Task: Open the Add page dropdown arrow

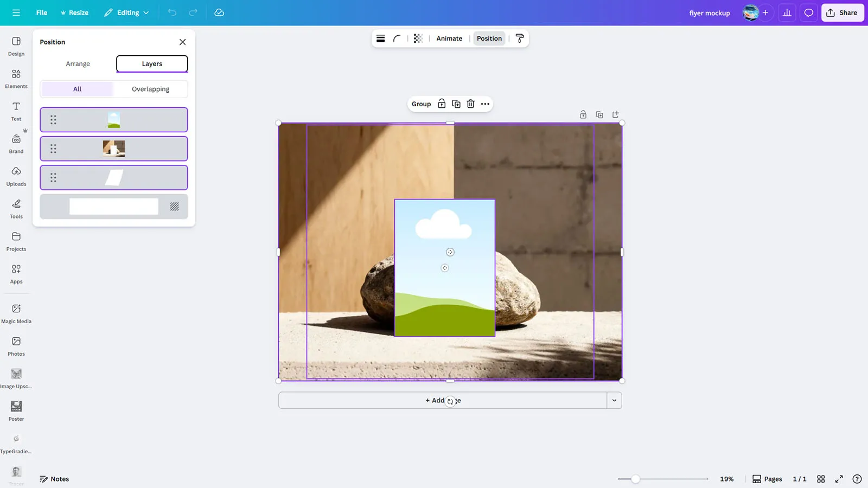Action: [x=614, y=401]
